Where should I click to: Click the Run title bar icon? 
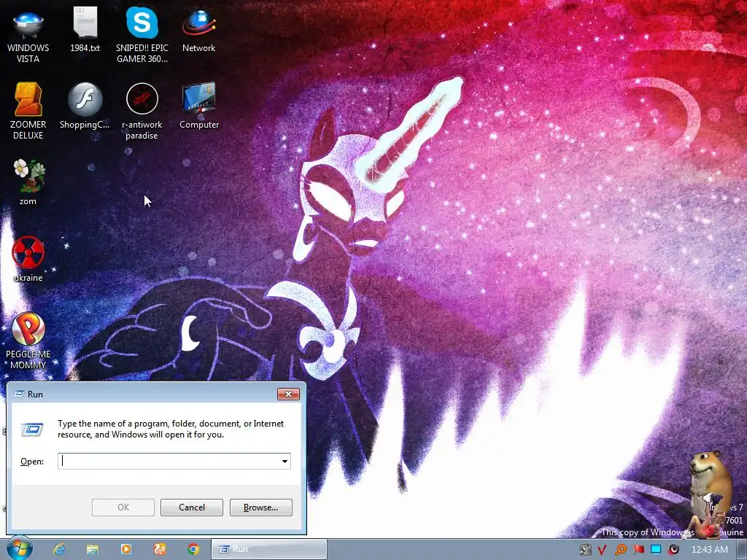click(18, 394)
